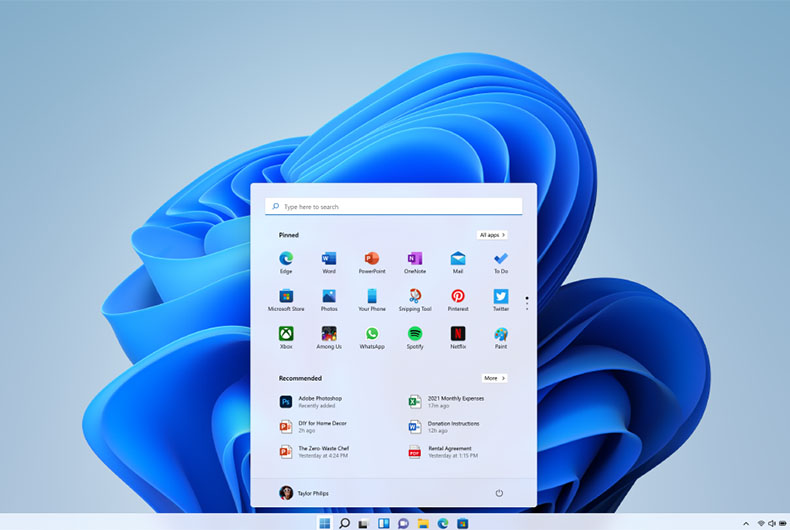Click the power button icon
The width and height of the screenshot is (790, 530).
(x=499, y=493)
